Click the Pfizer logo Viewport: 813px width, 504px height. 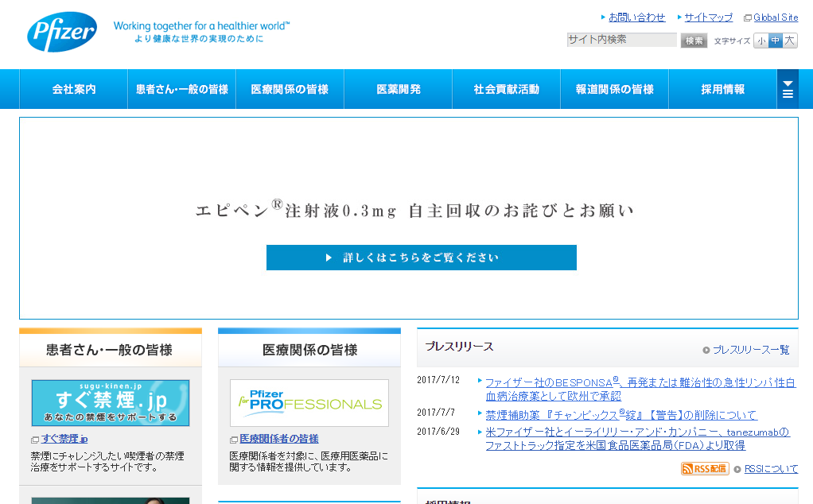(x=62, y=32)
